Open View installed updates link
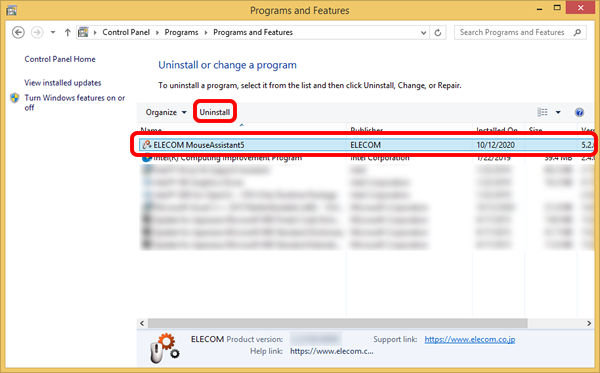The image size is (600, 373). pyautogui.click(x=63, y=83)
